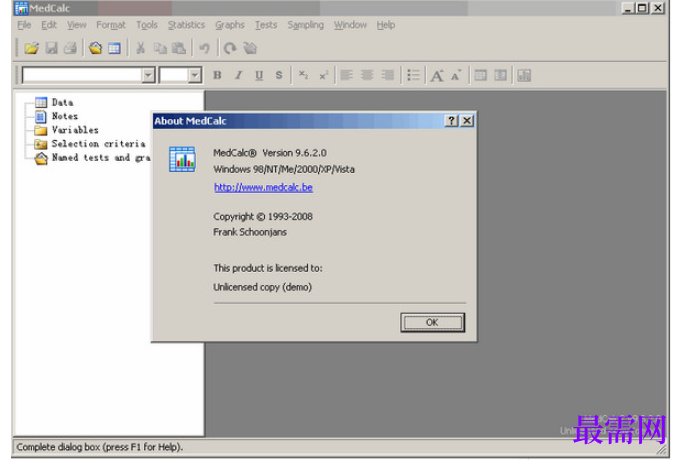Click the Save diskette toolbar icon
The height and width of the screenshot is (461, 685).
point(52,48)
